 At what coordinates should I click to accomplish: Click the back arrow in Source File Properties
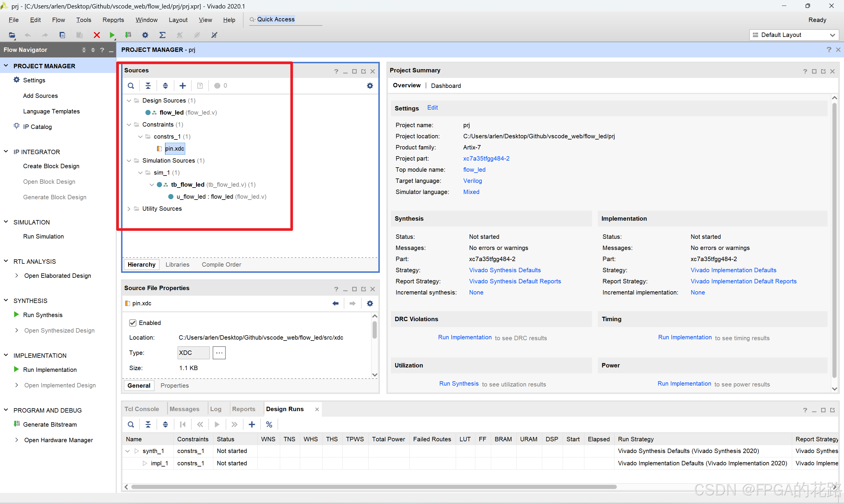pyautogui.click(x=336, y=303)
